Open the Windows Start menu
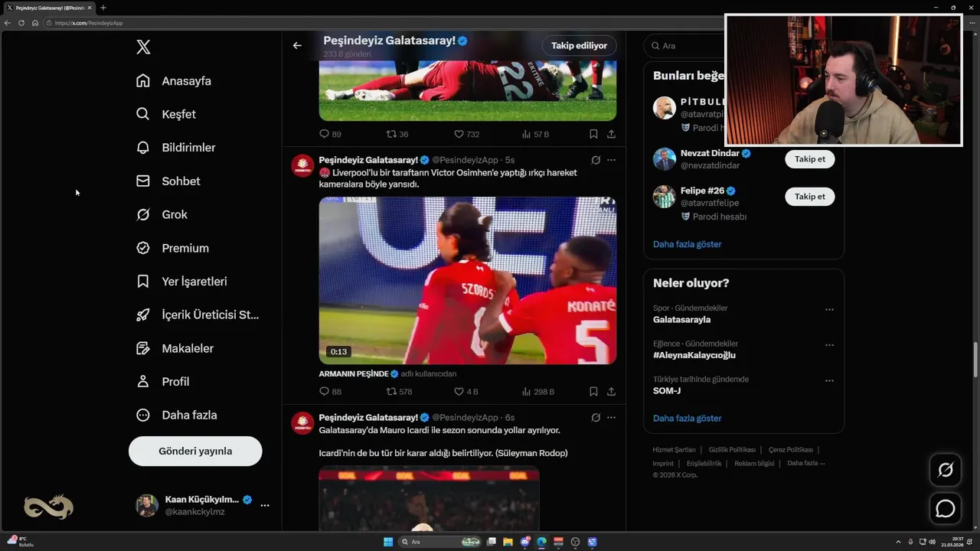 pos(388,542)
